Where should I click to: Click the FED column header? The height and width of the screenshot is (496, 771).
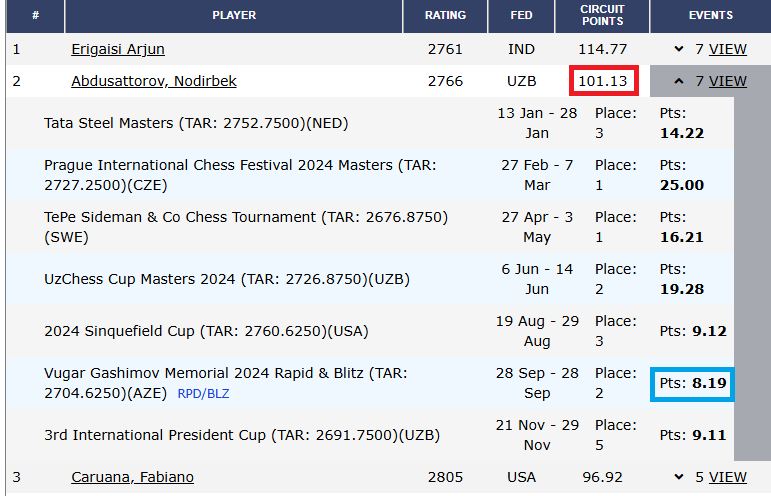(521, 16)
